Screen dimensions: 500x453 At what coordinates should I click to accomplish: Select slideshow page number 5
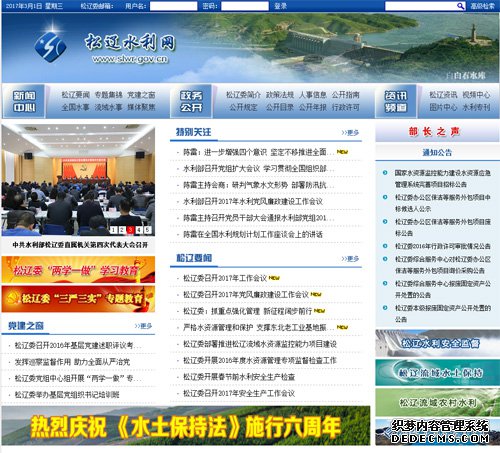click(148, 230)
